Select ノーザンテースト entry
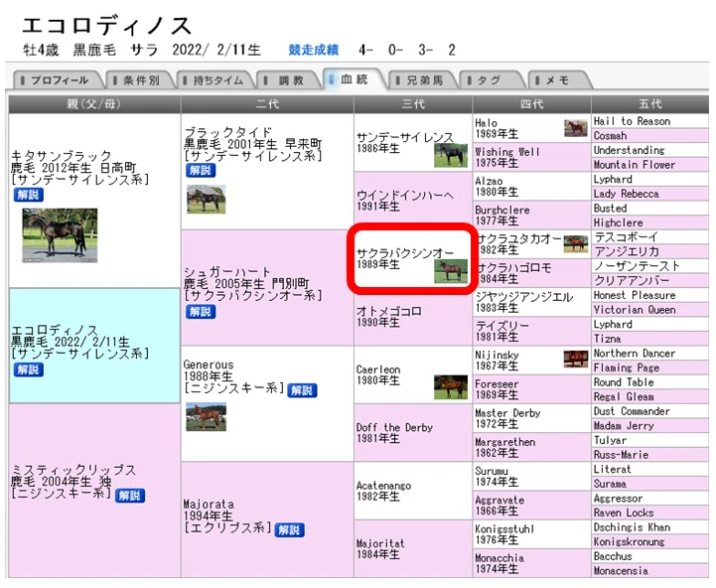716x588 pixels. [650, 266]
